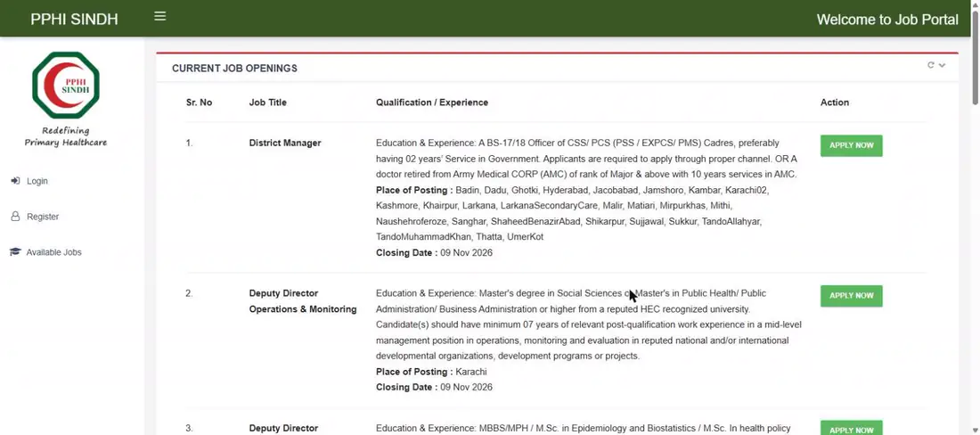Click the 'CURRENT JOB OPENINGS' panel heading
This screenshot has height=435, width=980.
(234, 68)
